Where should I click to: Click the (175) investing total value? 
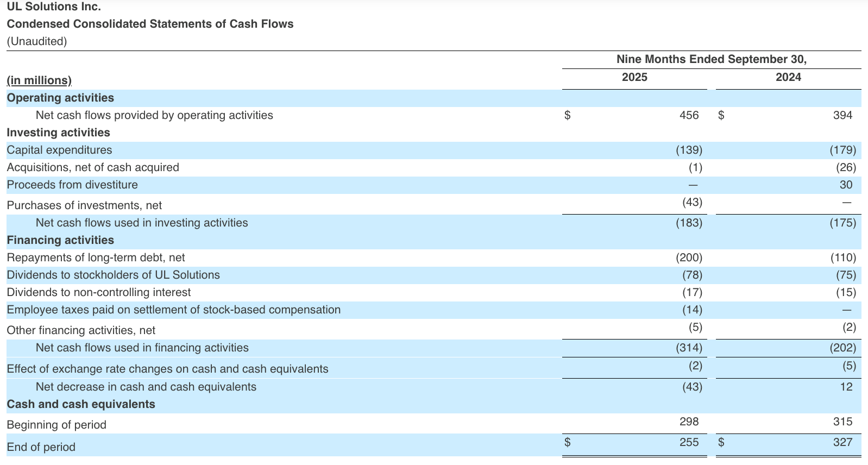click(843, 223)
